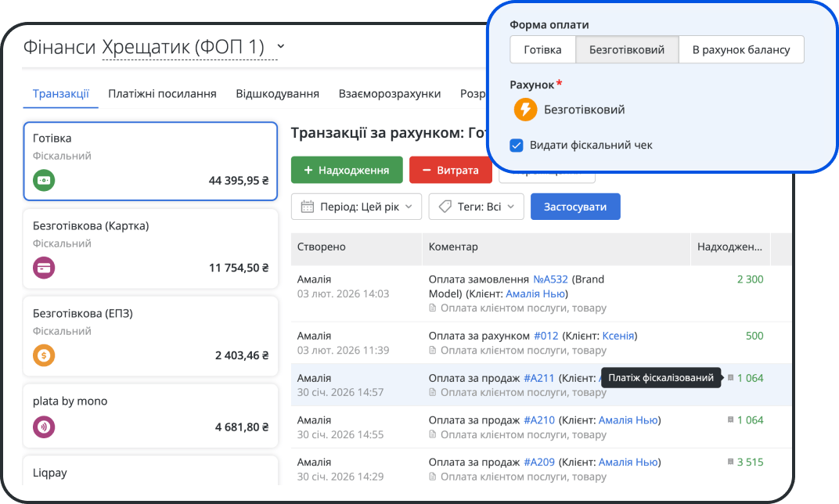The image size is (839, 504).
Task: Click the date 03 лют. 2026 11:39
Action: [343, 351]
